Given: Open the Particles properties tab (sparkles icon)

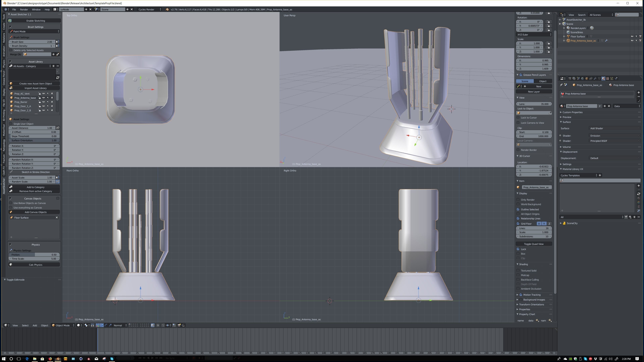Looking at the screenshot, I should [612, 78].
